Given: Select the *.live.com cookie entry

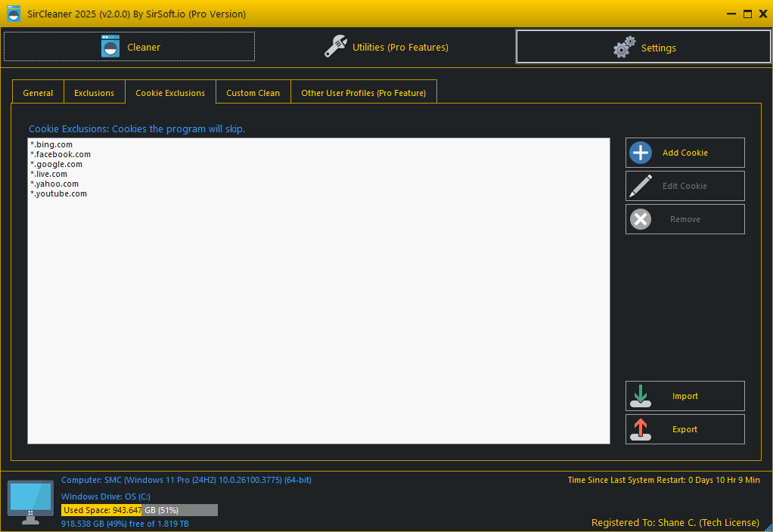Looking at the screenshot, I should click(48, 174).
